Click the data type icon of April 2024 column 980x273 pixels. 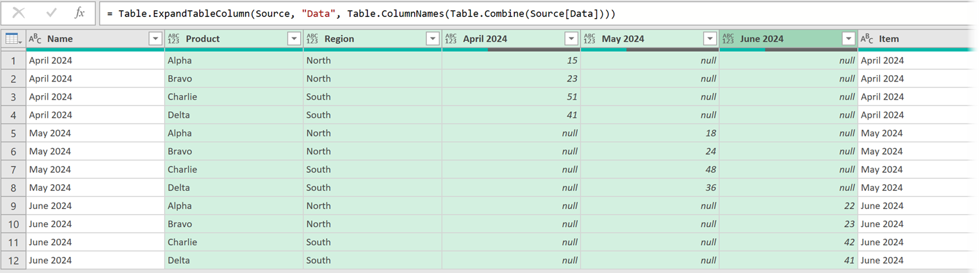[x=451, y=39]
